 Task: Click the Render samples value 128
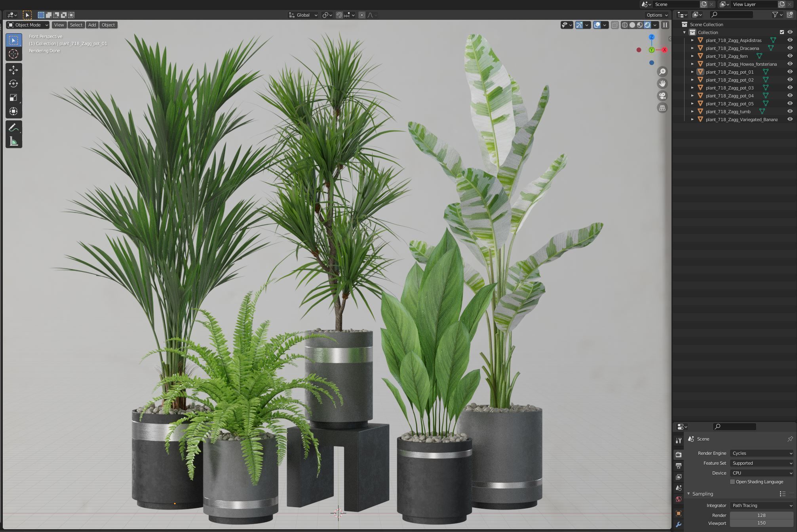(x=761, y=515)
